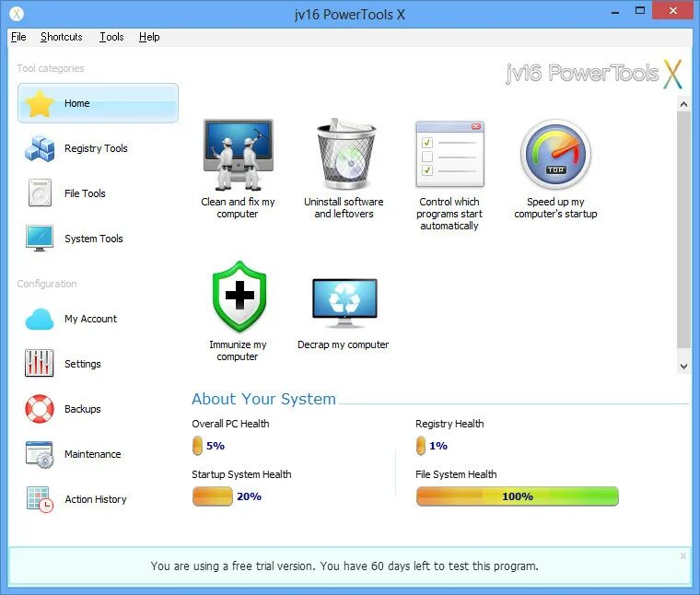Dismiss the free trial notification bar
This screenshot has width=700, height=595.
(x=683, y=555)
